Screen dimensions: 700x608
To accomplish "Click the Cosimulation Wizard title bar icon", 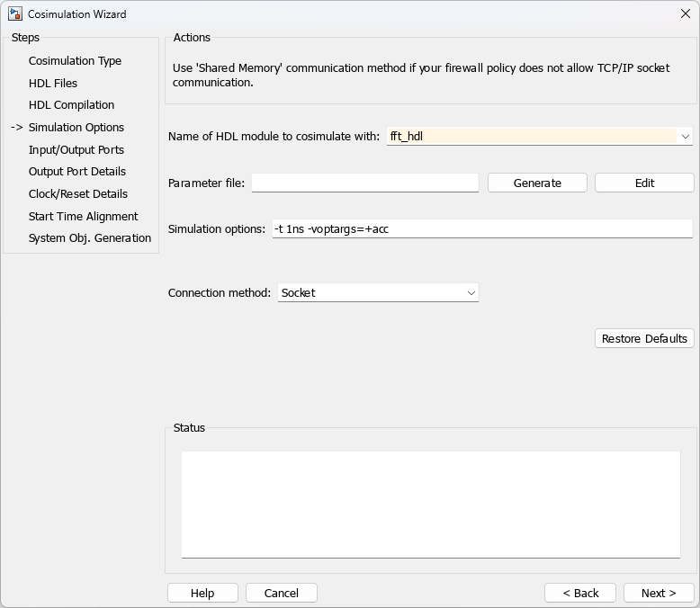I will (15, 14).
